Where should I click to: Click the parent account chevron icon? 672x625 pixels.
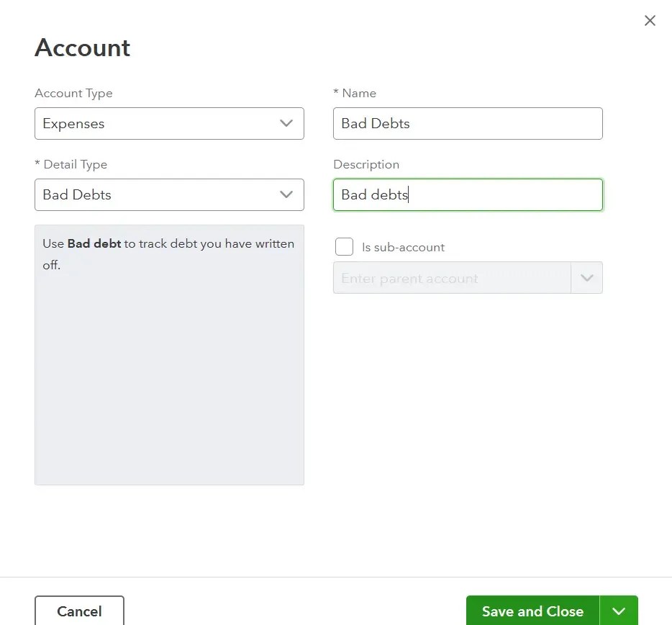point(588,277)
